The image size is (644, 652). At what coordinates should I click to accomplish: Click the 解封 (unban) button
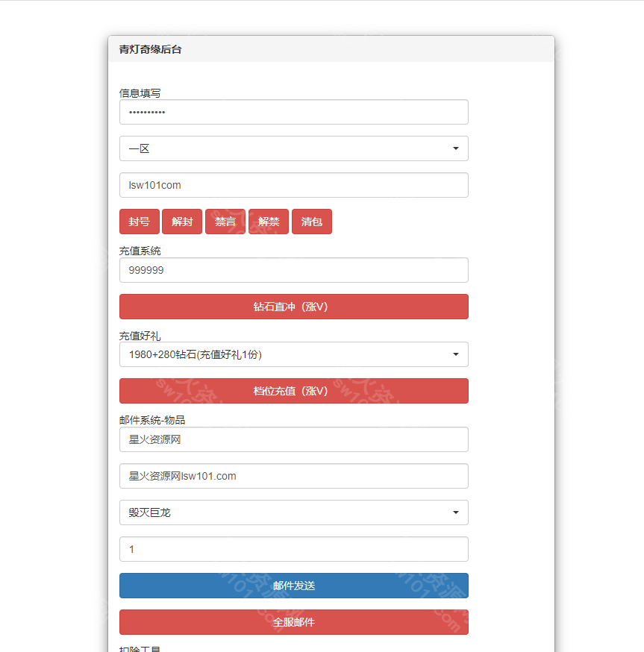click(182, 221)
